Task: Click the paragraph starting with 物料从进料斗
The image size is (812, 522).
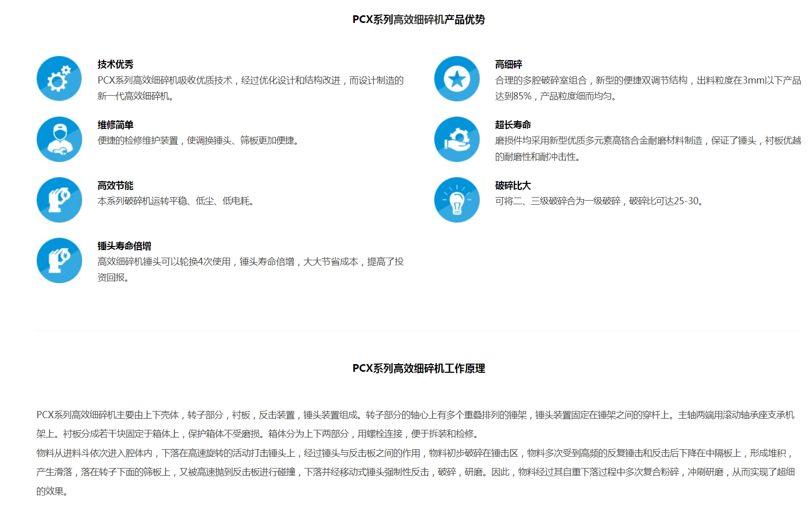Action: point(415,472)
